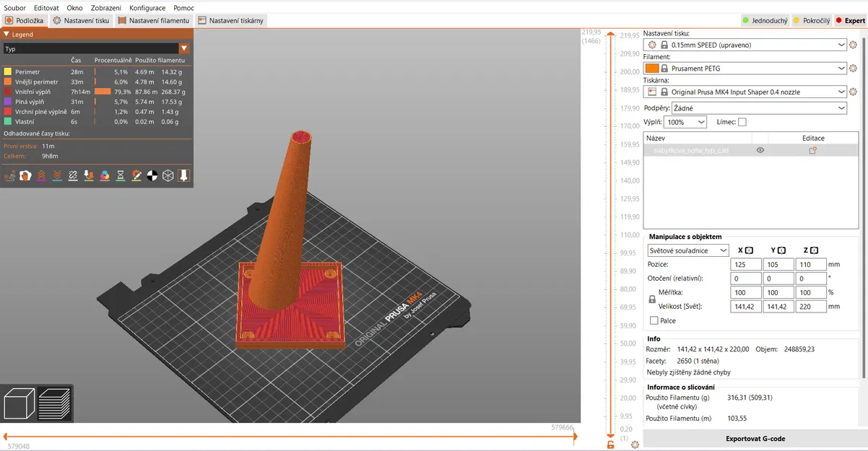Click Perimetr yellow color swatch
This screenshot has height=451, width=868.
click(7, 71)
